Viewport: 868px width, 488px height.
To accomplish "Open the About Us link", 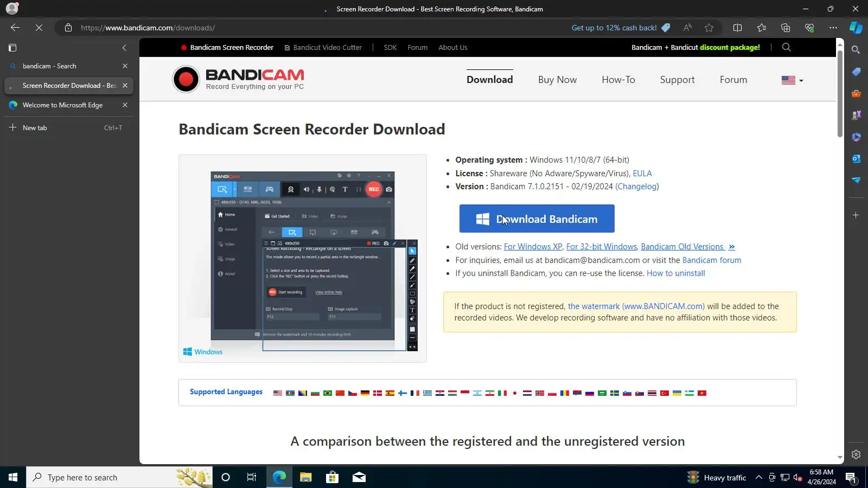I will point(453,48).
